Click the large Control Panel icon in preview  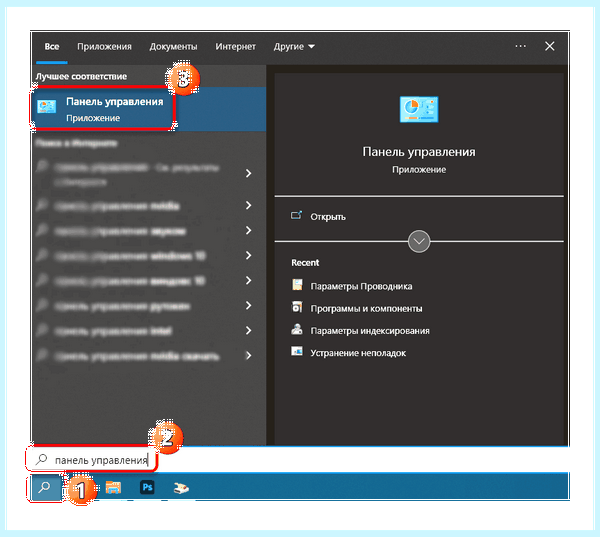[419, 109]
